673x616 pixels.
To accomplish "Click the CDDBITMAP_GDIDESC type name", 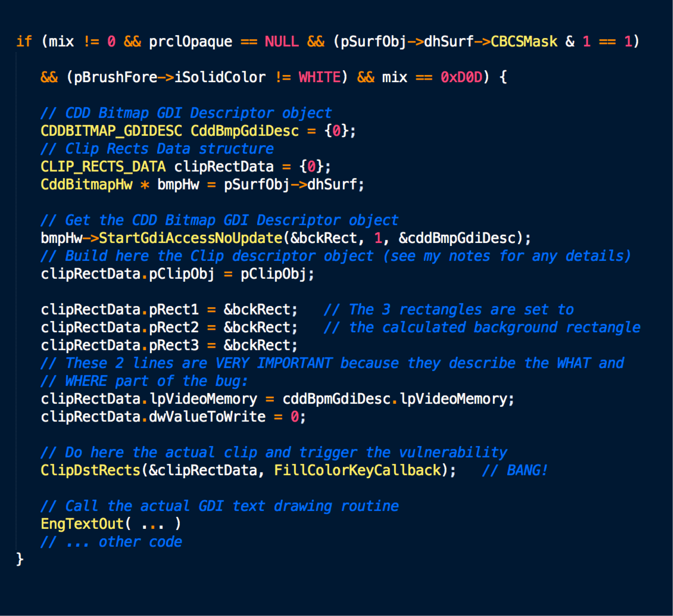I will (x=111, y=131).
